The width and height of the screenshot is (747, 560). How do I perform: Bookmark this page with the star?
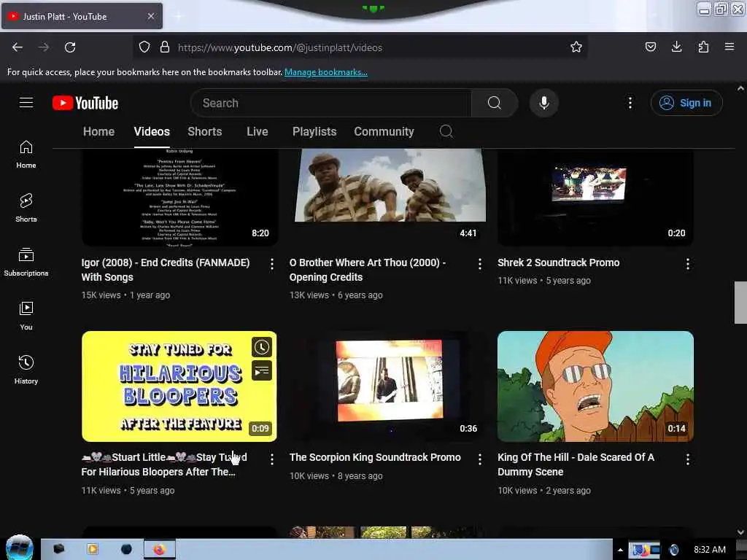coord(576,47)
